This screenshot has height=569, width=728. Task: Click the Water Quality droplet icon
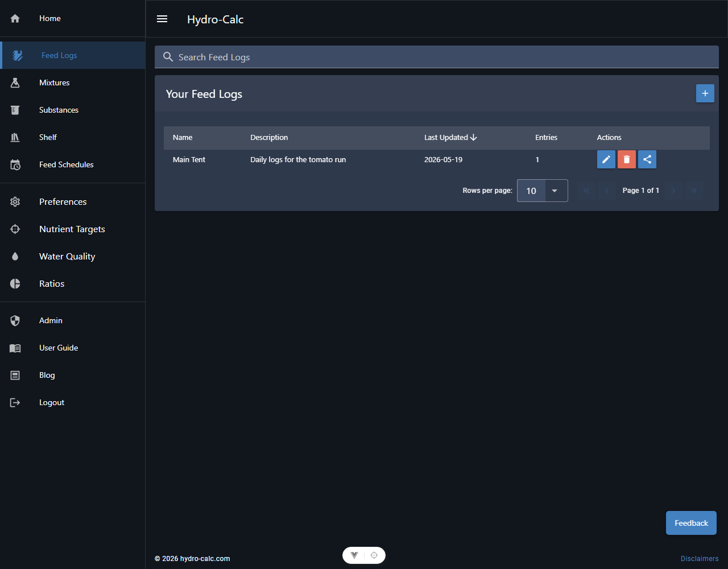click(x=15, y=257)
